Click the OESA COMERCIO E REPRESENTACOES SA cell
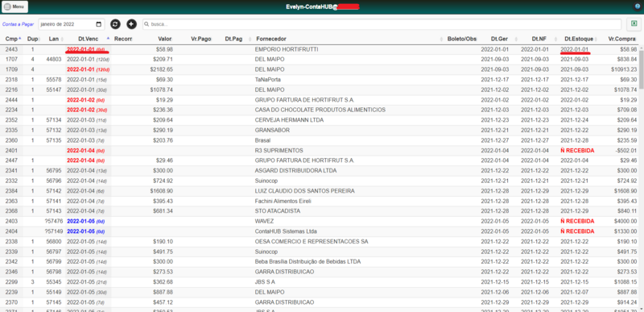 (x=311, y=241)
